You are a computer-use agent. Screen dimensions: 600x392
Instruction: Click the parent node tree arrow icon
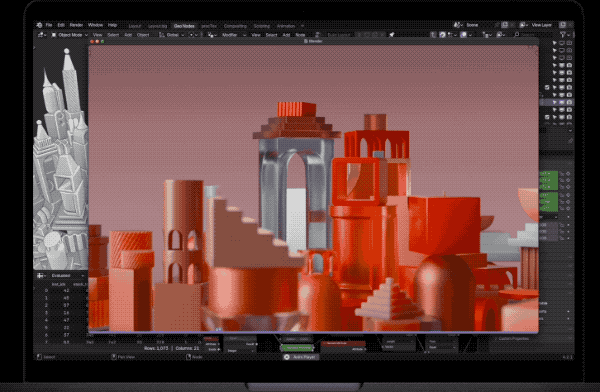pyautogui.click(x=433, y=35)
